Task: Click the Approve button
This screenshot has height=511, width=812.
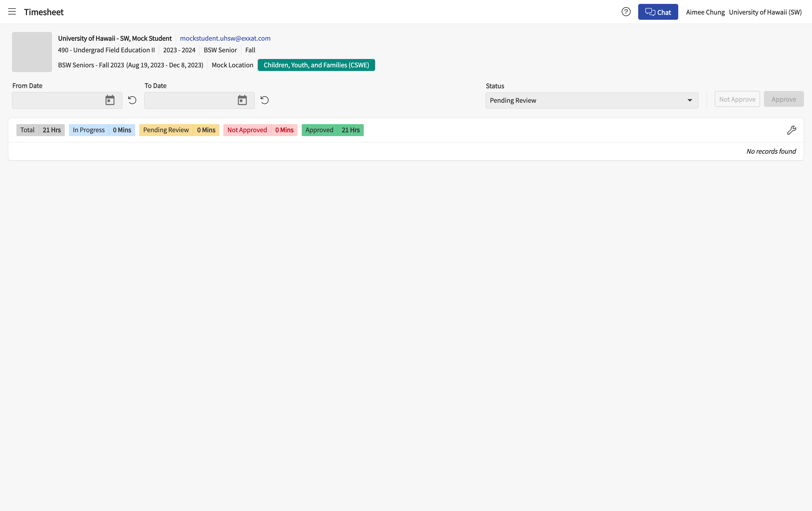Action: click(x=784, y=99)
